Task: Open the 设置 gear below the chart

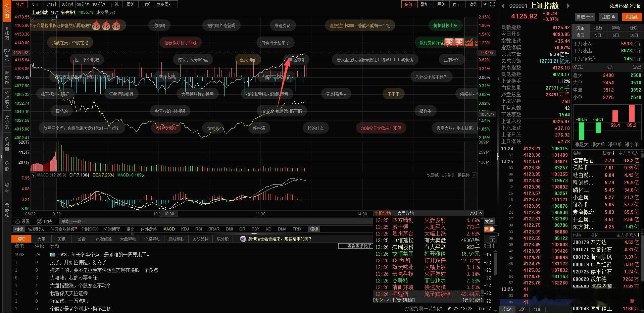Action: [22, 221]
